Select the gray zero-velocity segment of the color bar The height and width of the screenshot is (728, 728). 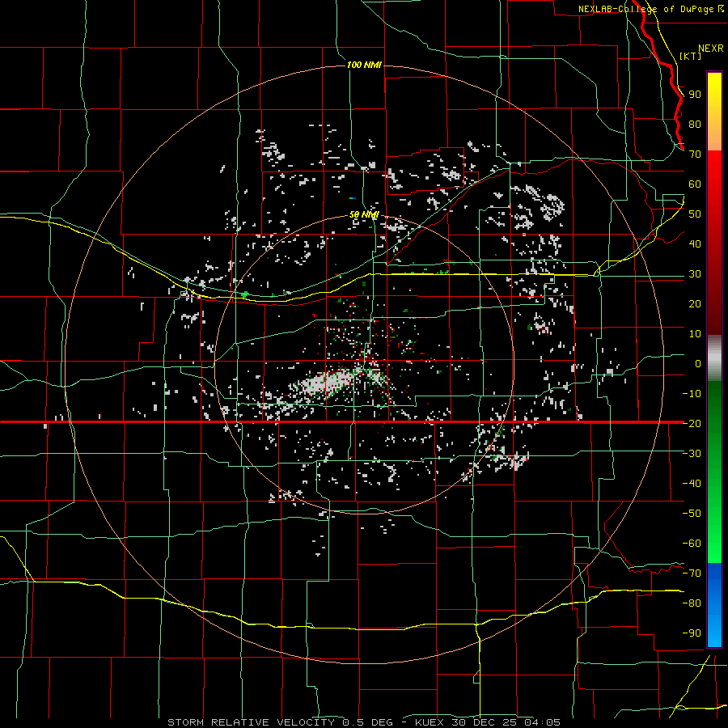[714, 358]
